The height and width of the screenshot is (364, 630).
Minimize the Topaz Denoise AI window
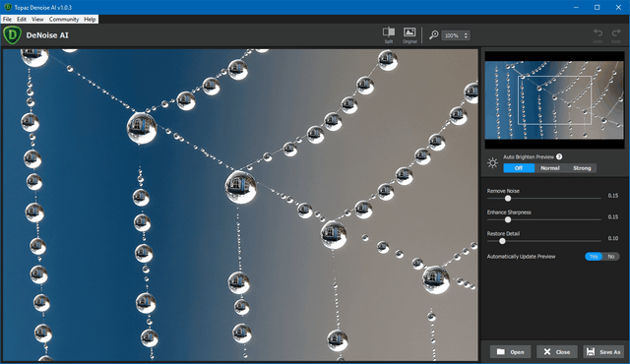(576, 7)
